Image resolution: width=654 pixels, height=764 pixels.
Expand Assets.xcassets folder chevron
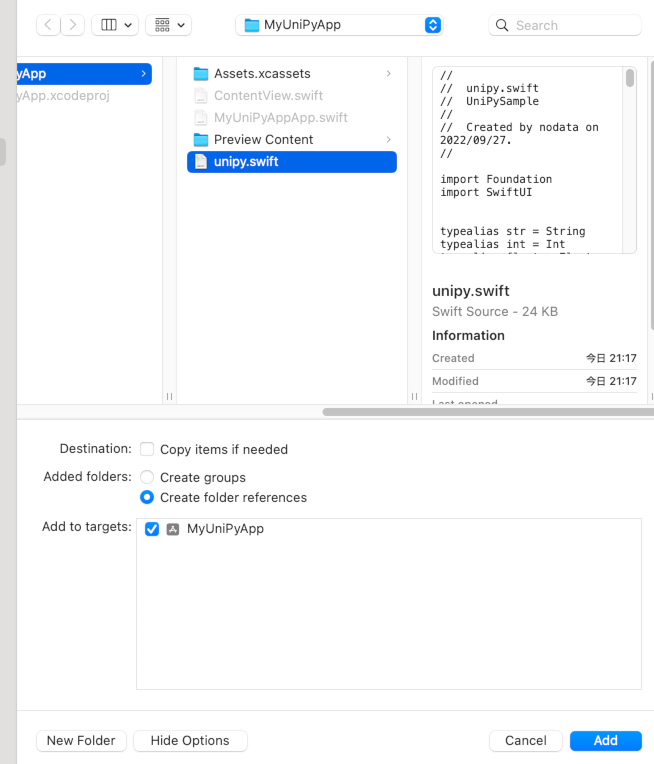coord(388,74)
